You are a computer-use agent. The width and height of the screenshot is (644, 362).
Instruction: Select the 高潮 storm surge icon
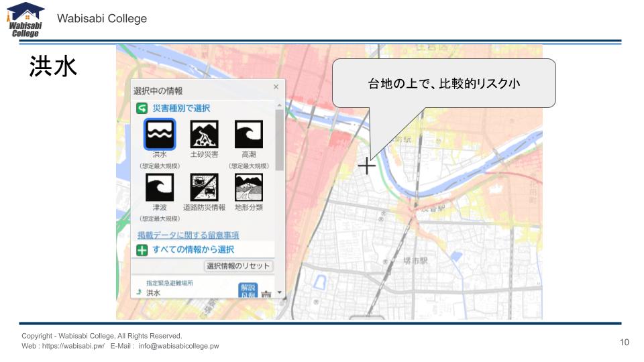click(248, 135)
